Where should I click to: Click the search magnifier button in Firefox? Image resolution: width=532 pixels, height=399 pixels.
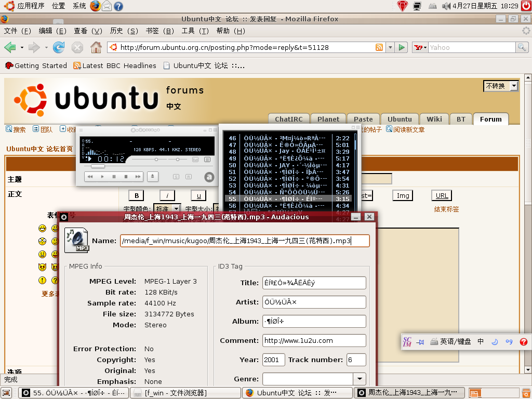(522, 47)
